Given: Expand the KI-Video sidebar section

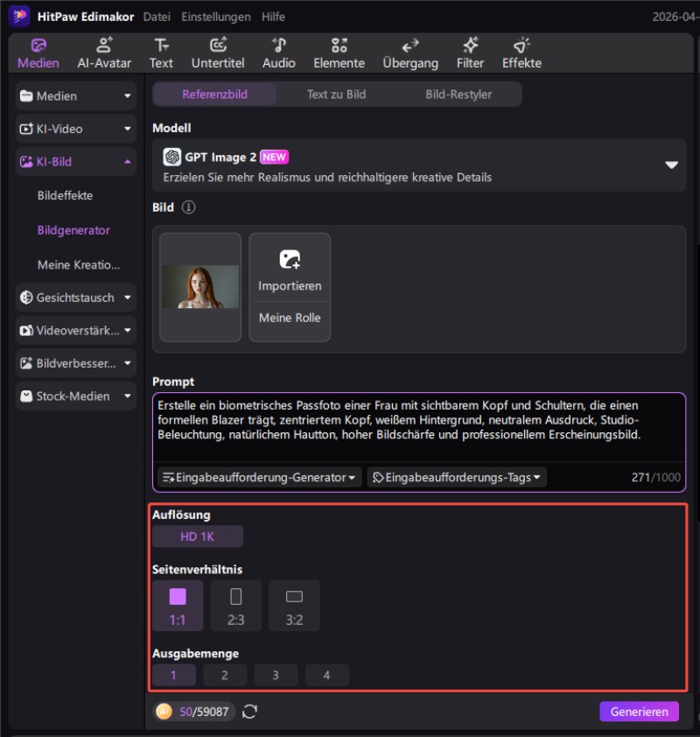Looking at the screenshot, I should (76, 129).
